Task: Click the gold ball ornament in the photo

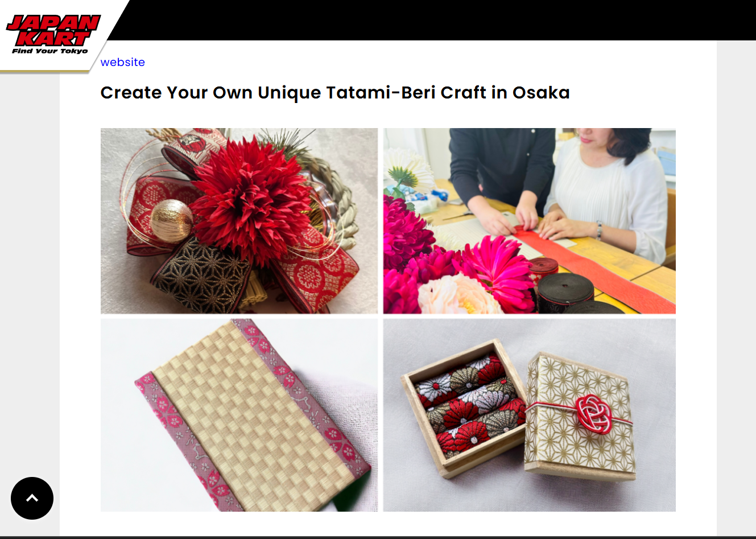Action: pos(171,220)
